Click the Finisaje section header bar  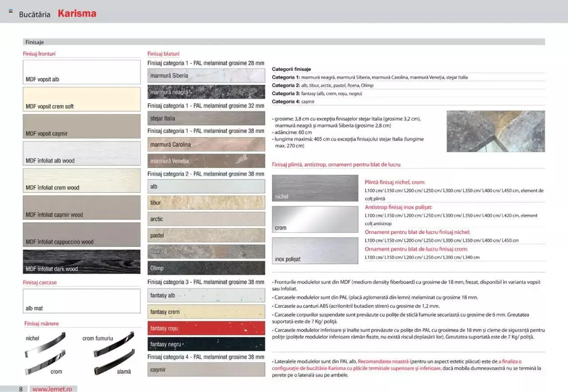[284, 42]
